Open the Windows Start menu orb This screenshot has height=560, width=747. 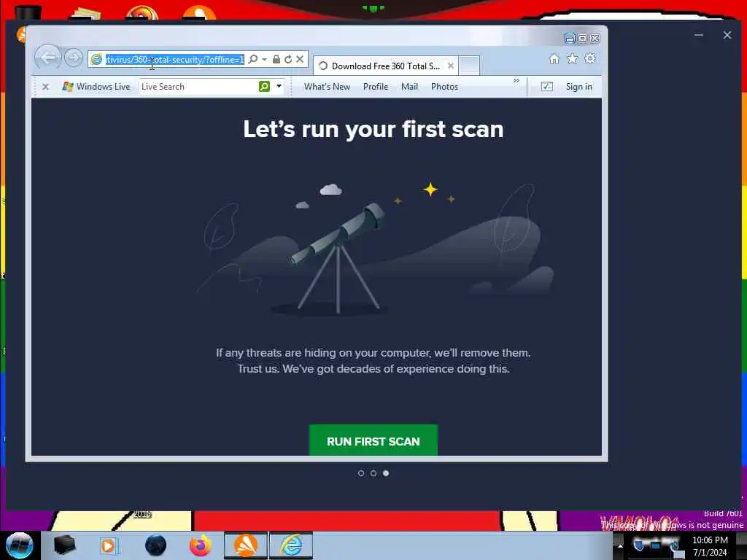coord(19,545)
